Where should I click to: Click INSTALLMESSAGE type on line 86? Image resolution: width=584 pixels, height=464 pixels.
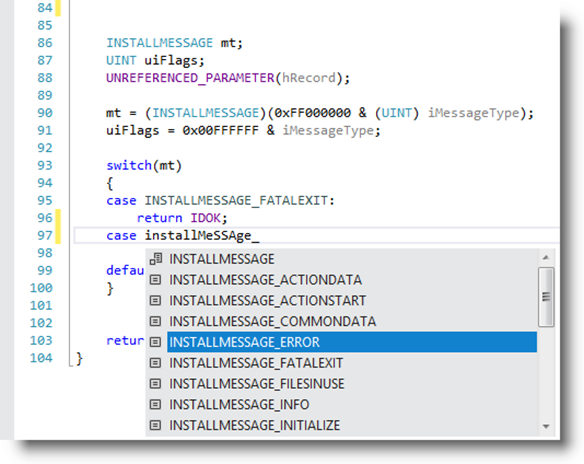coord(159,43)
